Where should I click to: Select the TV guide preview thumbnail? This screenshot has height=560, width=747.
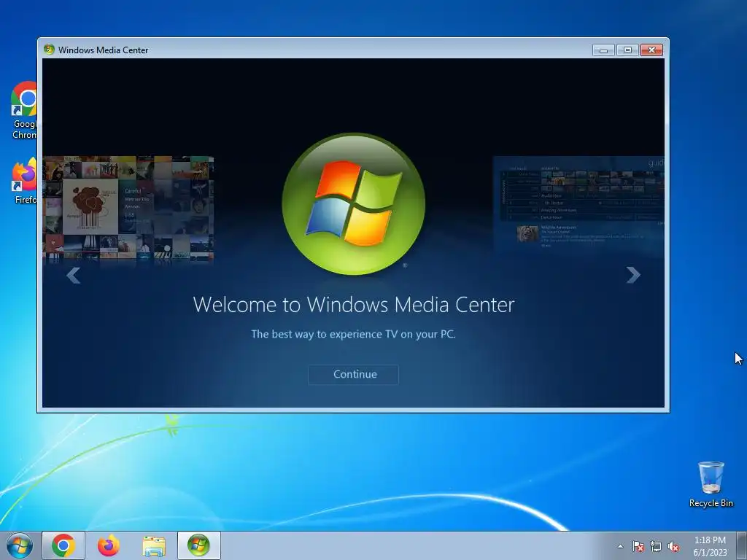click(578, 207)
